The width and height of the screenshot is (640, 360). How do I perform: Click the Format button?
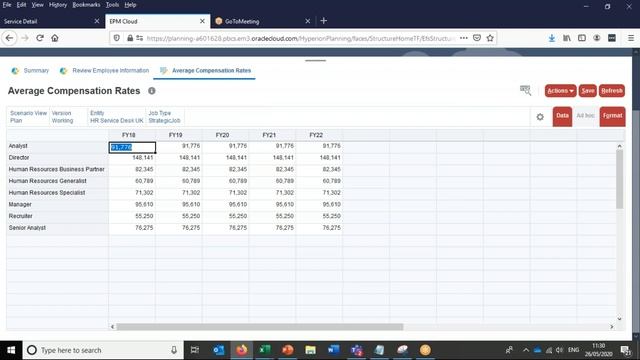click(x=612, y=116)
